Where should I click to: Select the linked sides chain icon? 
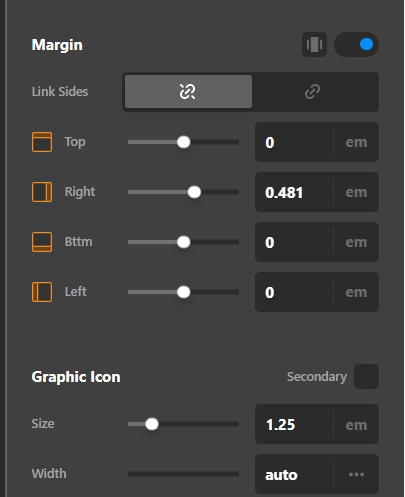coord(312,92)
